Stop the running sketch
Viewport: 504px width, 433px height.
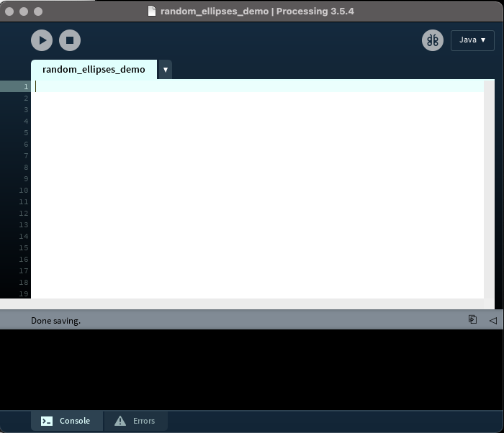[x=70, y=40]
